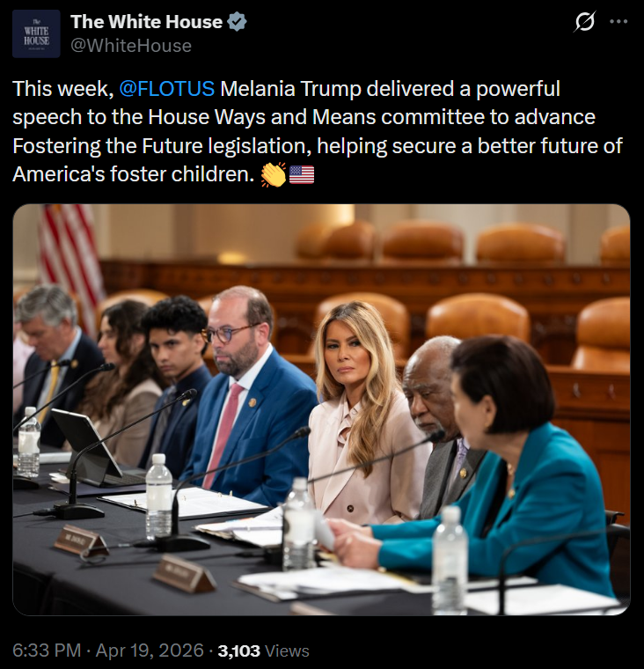The image size is (644, 669).
Task: Click the man in blue suit in photo
Action: click(252, 397)
